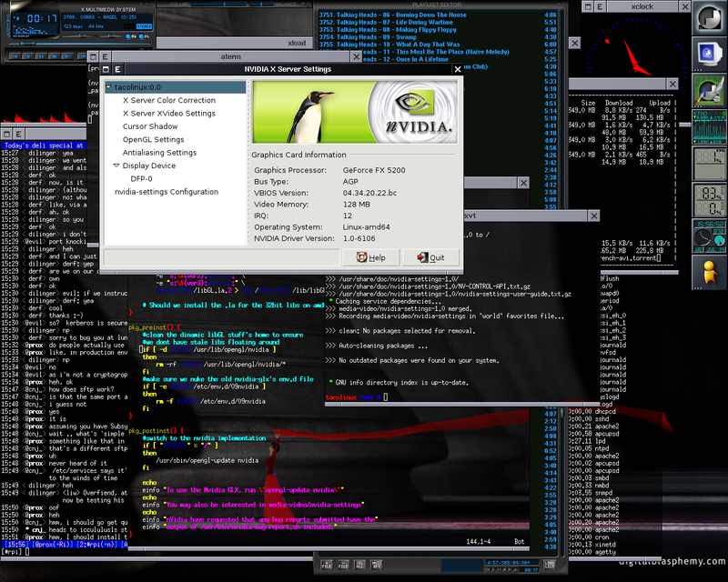Select Cursor Shadow in settings tree
The height and width of the screenshot is (582, 728).
tap(150, 126)
